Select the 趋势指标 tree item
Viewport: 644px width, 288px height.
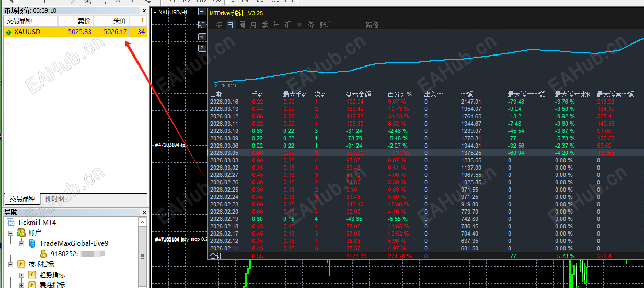pos(52,274)
